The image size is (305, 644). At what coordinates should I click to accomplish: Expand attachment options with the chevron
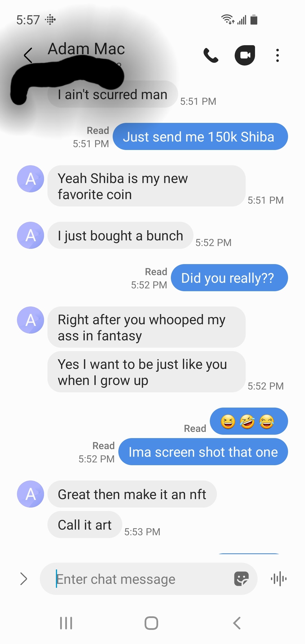24,579
